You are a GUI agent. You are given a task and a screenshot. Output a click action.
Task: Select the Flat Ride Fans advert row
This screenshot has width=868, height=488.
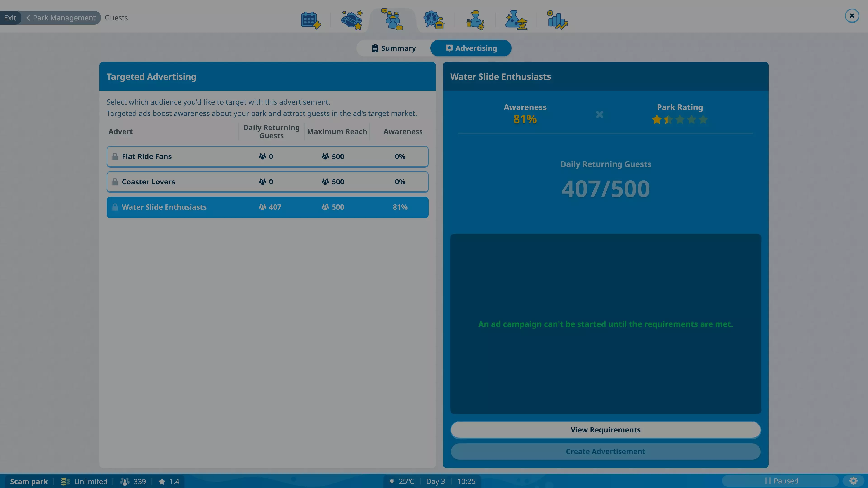(x=267, y=157)
